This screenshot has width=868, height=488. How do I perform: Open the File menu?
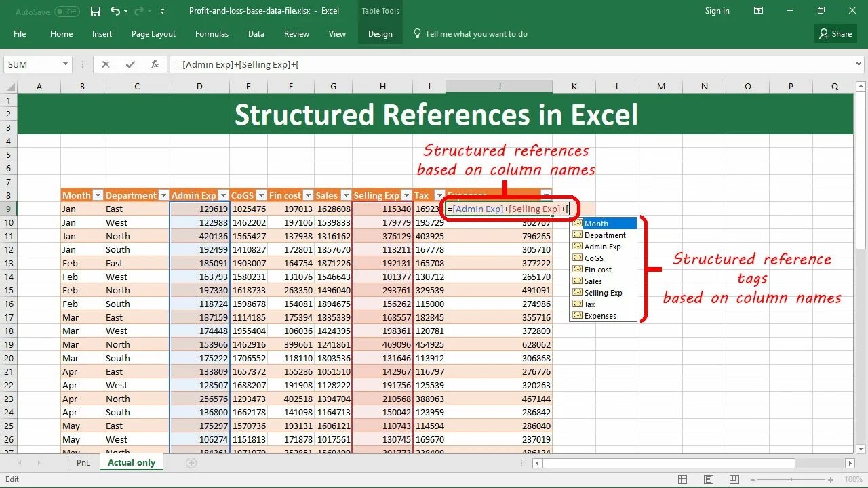(x=20, y=34)
